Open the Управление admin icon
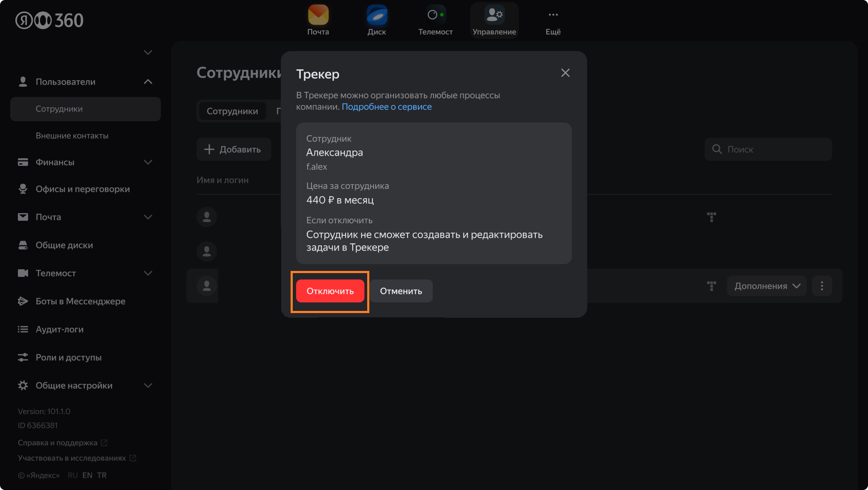868x490 pixels. [x=494, y=20]
